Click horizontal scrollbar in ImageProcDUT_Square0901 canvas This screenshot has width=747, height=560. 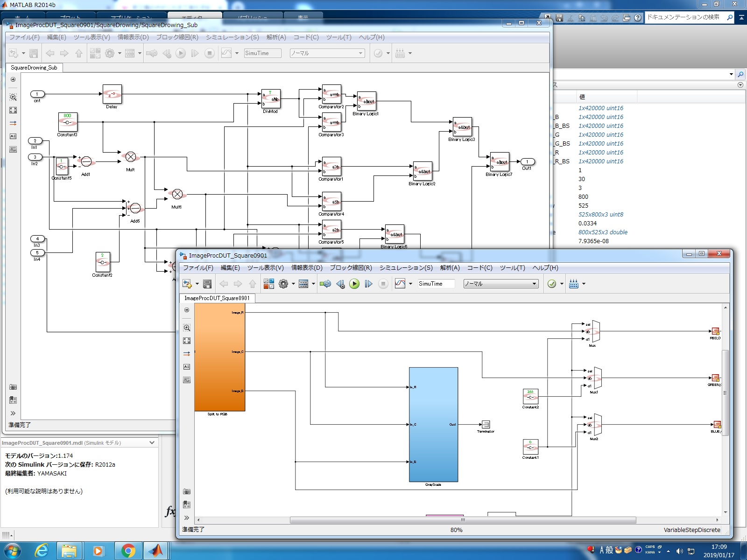[x=463, y=520]
